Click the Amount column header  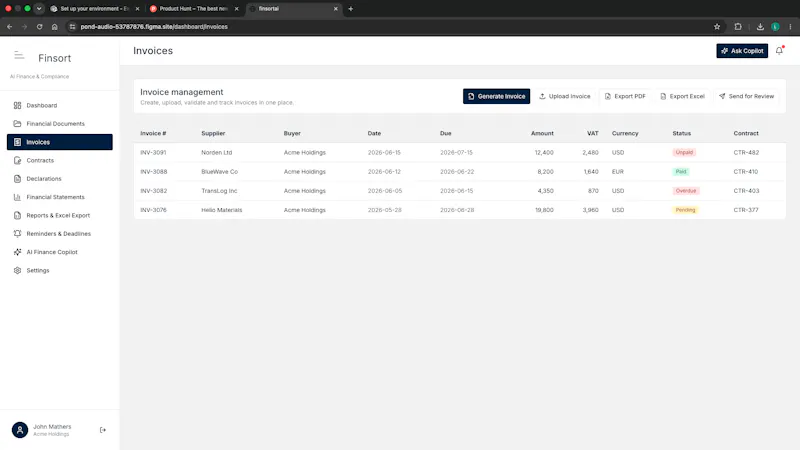tap(542, 134)
